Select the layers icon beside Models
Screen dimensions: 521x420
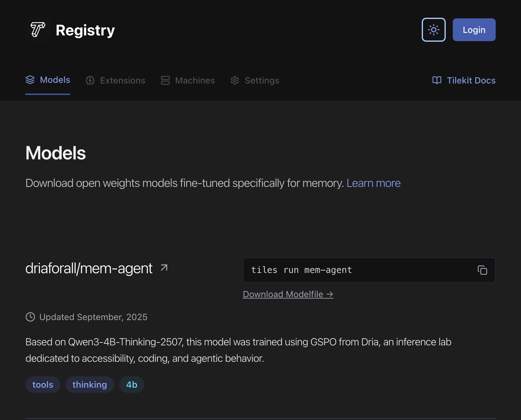point(30,80)
